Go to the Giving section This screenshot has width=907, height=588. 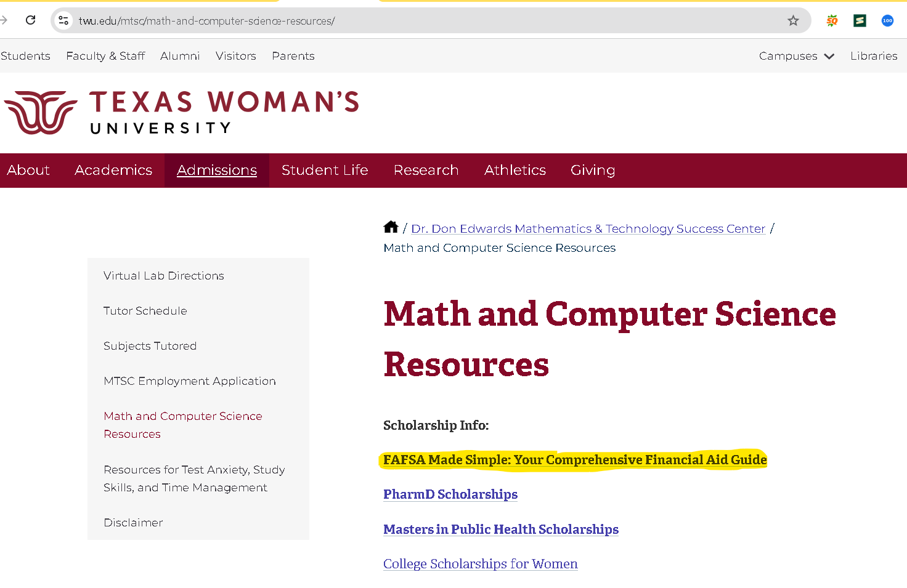(x=593, y=170)
